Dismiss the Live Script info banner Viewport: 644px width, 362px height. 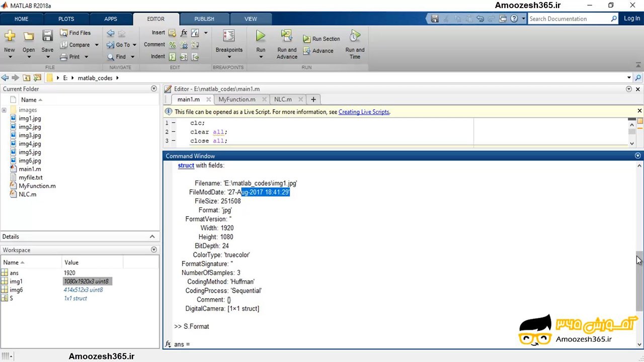coord(640,111)
